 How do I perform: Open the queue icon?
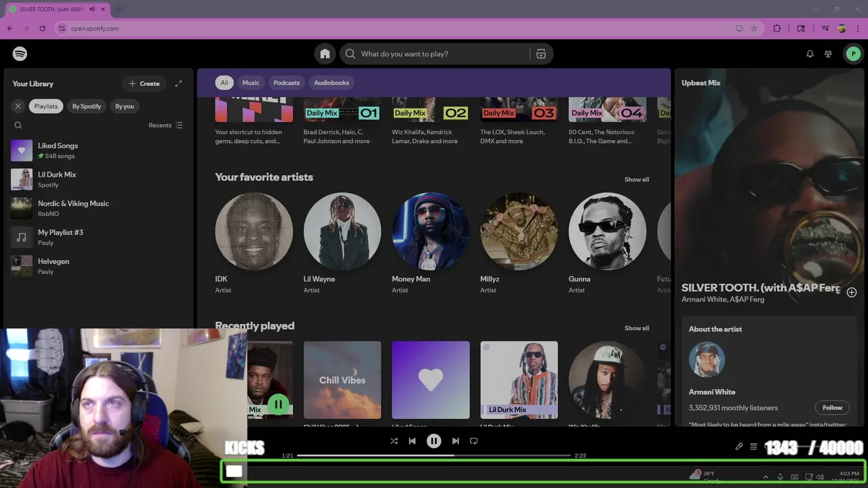tap(753, 447)
